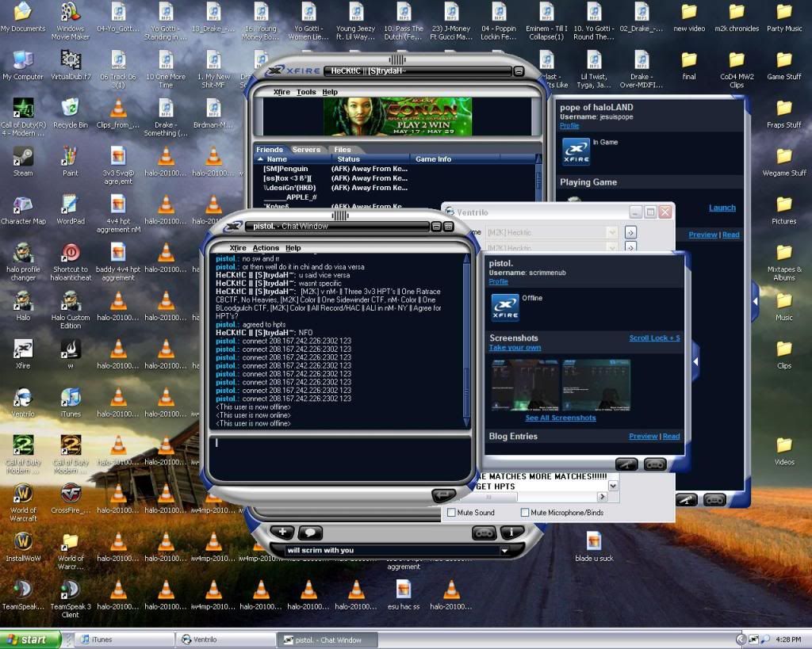Check Mute Microphone/Binds in Ventrilo
Image resolution: width=812 pixels, height=649 pixels.
pos(523,513)
